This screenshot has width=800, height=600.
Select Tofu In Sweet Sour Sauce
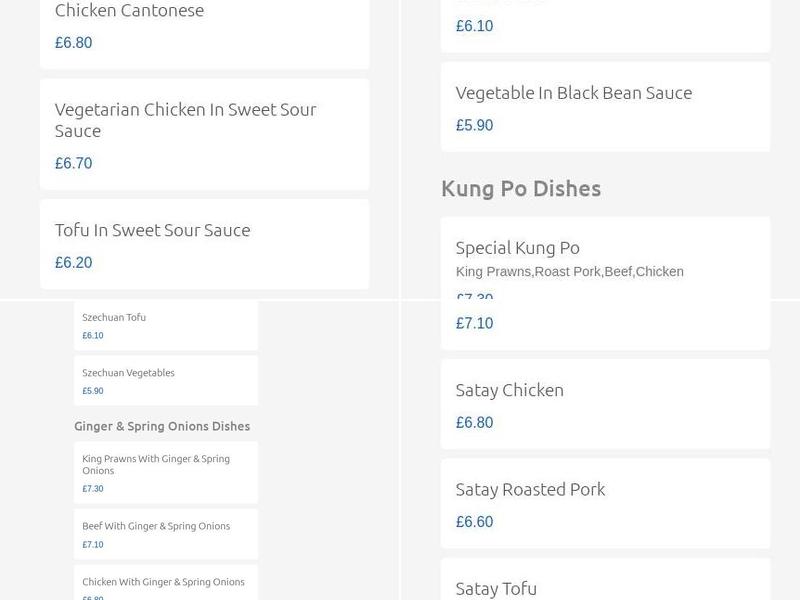point(152,230)
